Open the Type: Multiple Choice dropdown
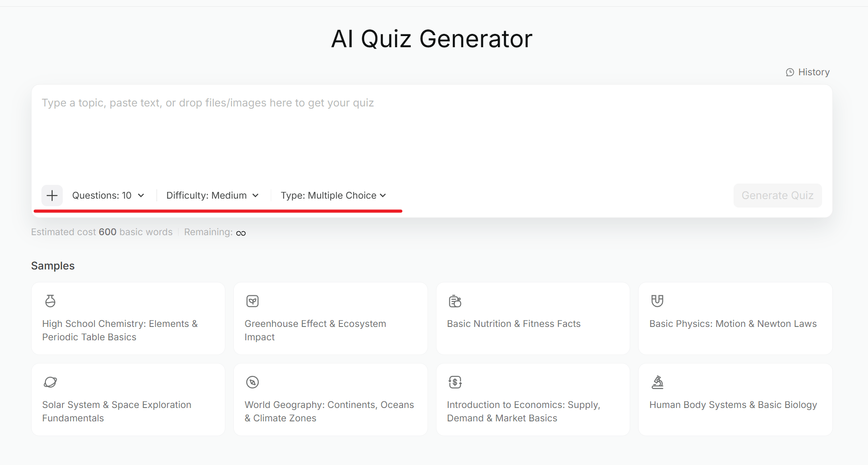 [x=333, y=196]
